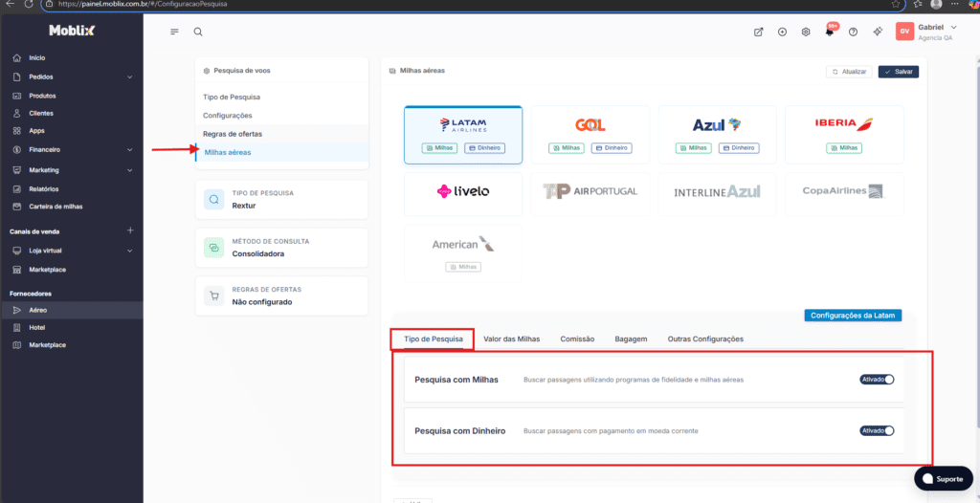Click the Azul Milhas tag
This screenshot has height=503, width=980.
tap(694, 148)
